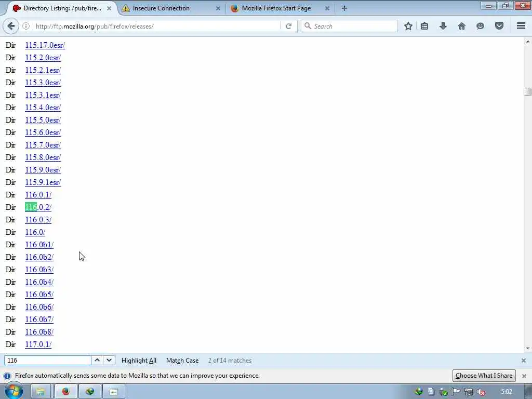This screenshot has width=532, height=399.
Task: Close the Directory Listing tab
Action: click(x=109, y=8)
